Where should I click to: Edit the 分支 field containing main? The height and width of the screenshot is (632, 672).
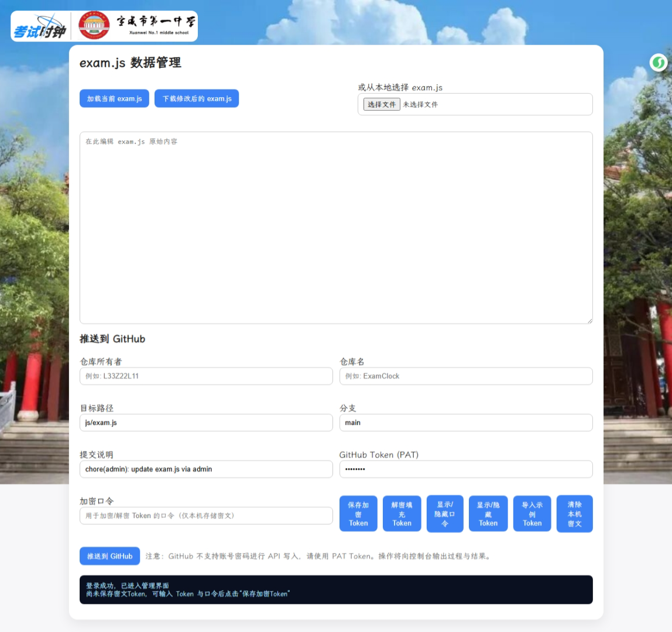pos(466,423)
